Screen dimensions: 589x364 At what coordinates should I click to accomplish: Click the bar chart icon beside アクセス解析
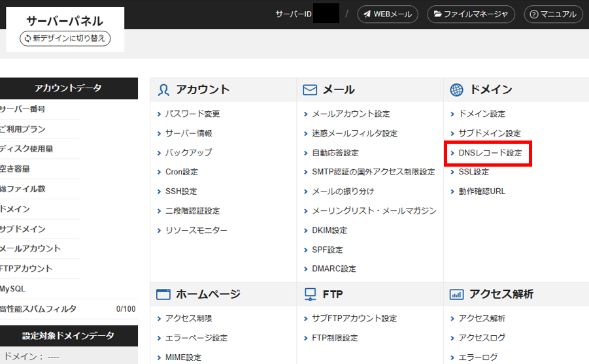click(456, 295)
